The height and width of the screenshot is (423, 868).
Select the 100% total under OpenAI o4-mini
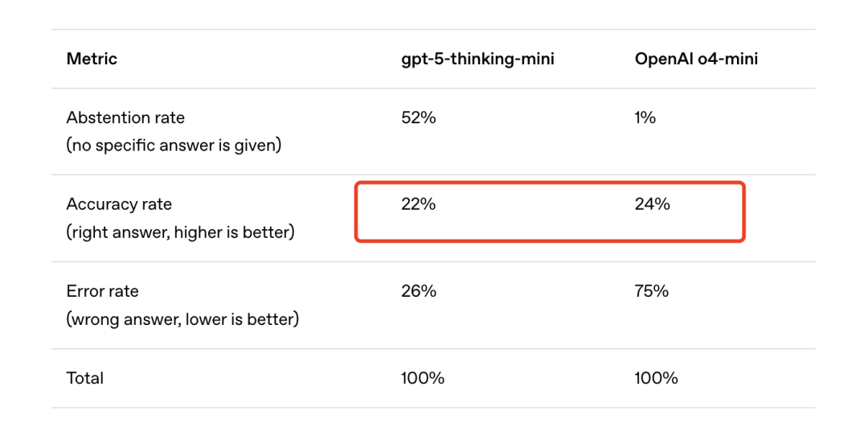[x=657, y=378]
